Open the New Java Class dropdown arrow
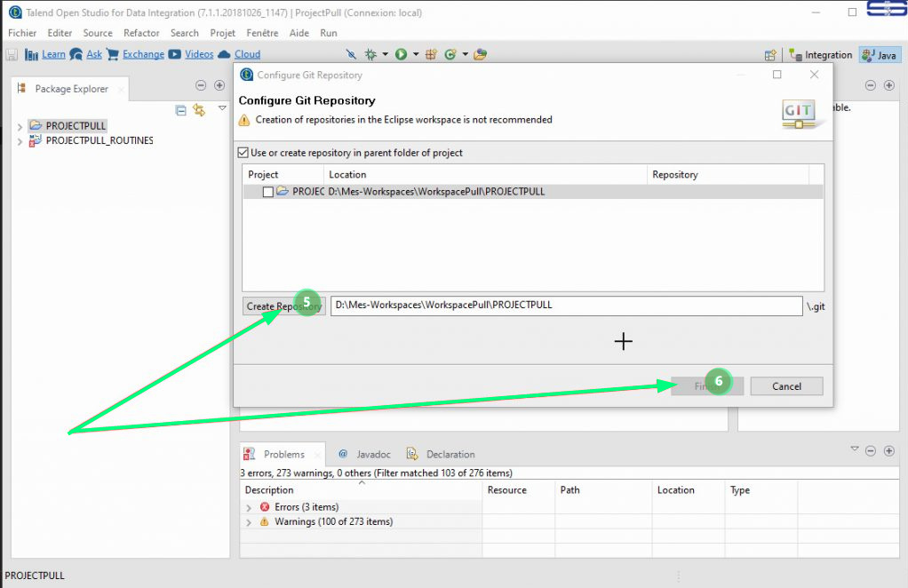The width and height of the screenshot is (908, 588). [x=465, y=54]
